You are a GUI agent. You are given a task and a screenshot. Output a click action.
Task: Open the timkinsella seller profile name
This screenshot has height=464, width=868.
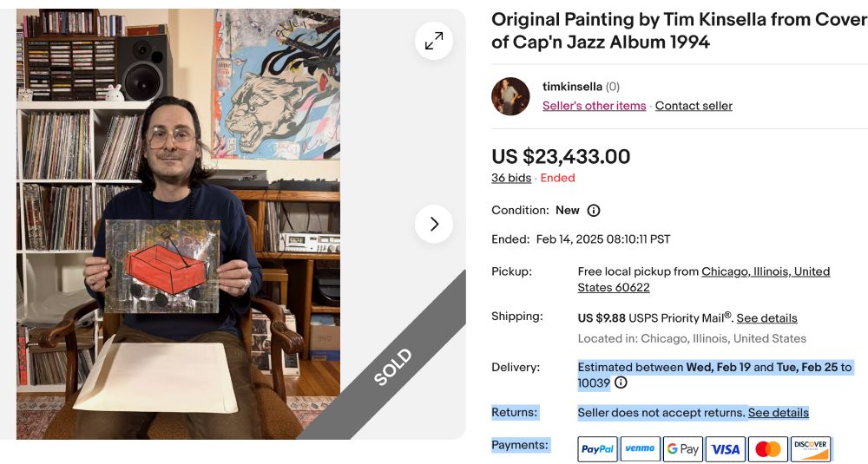571,86
